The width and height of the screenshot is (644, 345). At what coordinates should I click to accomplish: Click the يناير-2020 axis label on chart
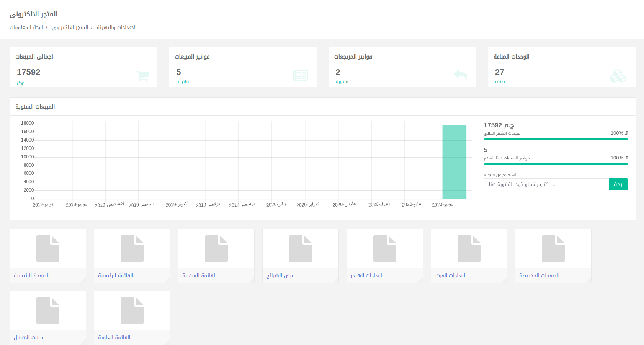276,205
